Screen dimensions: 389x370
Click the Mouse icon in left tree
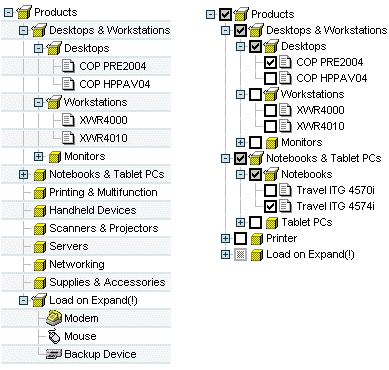pos(54,336)
